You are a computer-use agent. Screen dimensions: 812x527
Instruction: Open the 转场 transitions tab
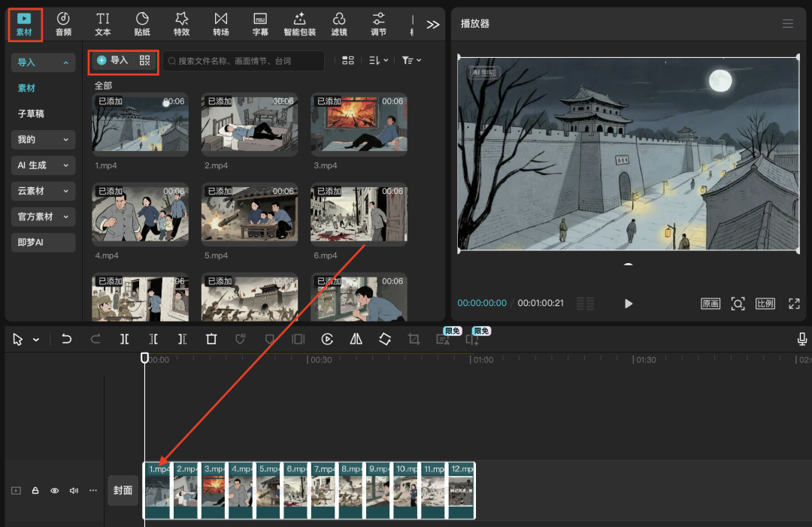click(220, 24)
